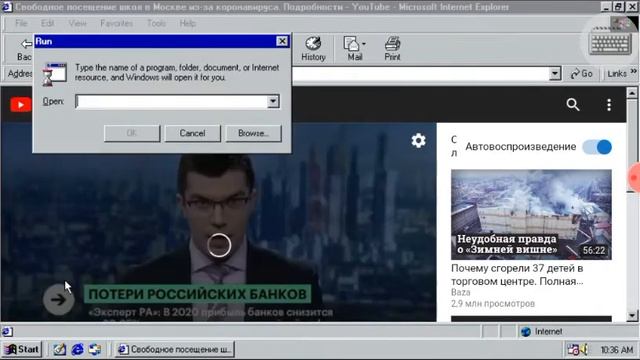Click the disabled OK button

click(131, 133)
